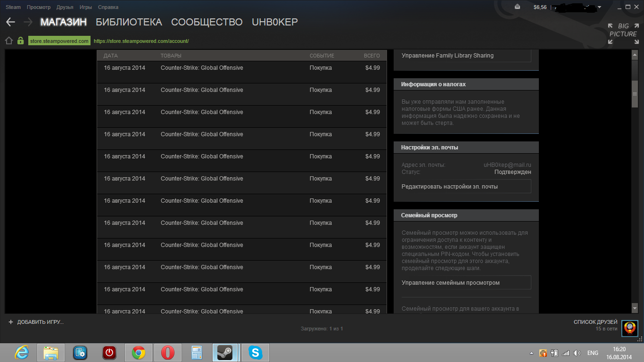Open the UHB0KEP profile tab
This screenshot has height=362, width=644.
click(x=275, y=22)
